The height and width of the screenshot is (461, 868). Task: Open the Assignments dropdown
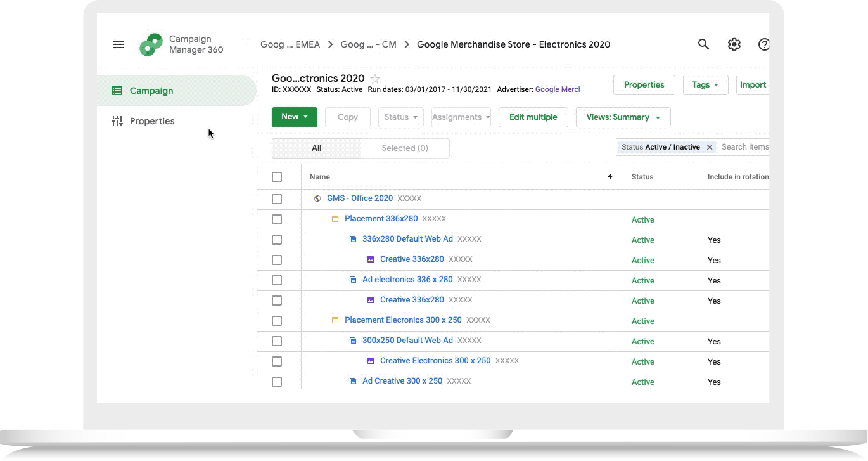tap(461, 117)
